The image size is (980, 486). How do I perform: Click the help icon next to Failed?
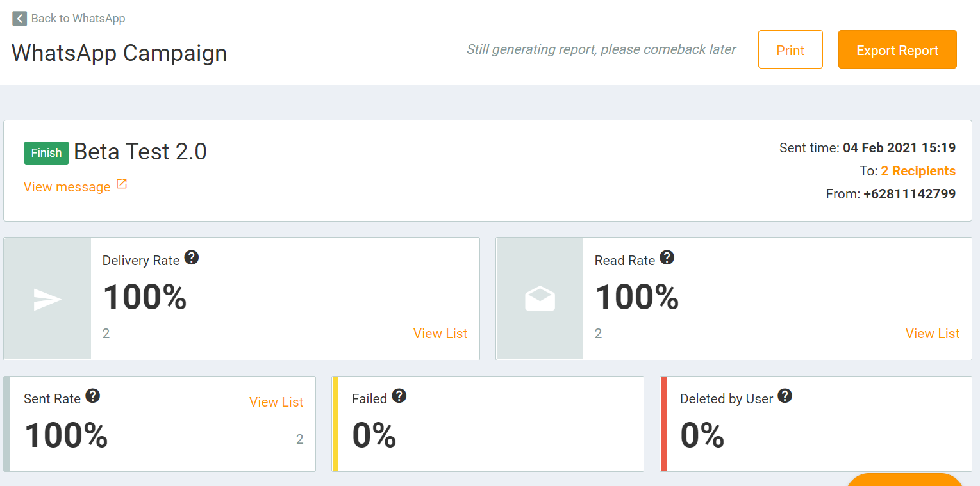pyautogui.click(x=400, y=394)
